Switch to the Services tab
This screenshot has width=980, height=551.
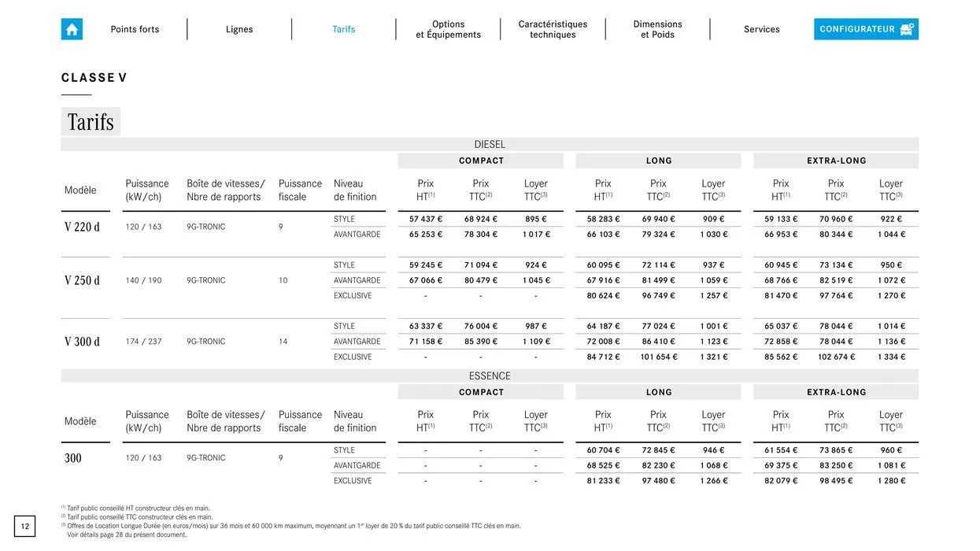[761, 29]
